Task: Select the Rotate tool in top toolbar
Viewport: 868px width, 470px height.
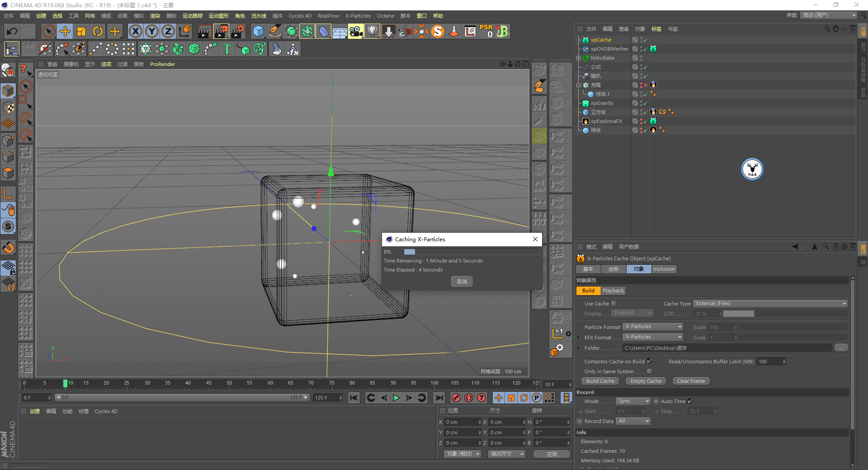Action: pos(98,31)
